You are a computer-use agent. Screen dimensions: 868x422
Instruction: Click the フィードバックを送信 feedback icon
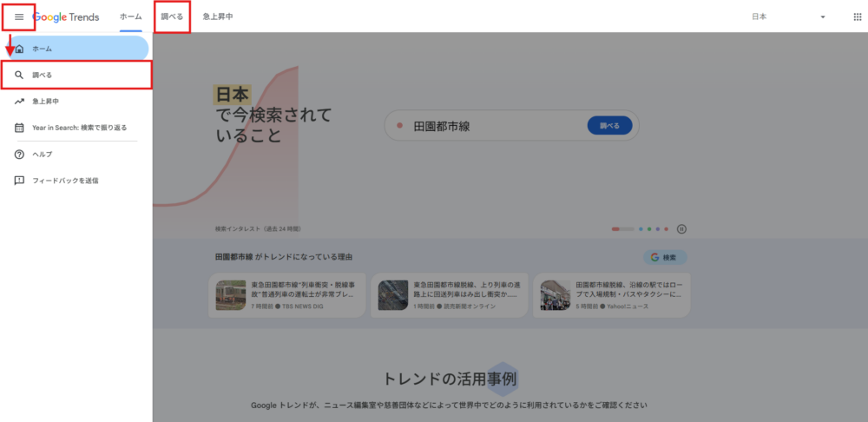(x=19, y=181)
